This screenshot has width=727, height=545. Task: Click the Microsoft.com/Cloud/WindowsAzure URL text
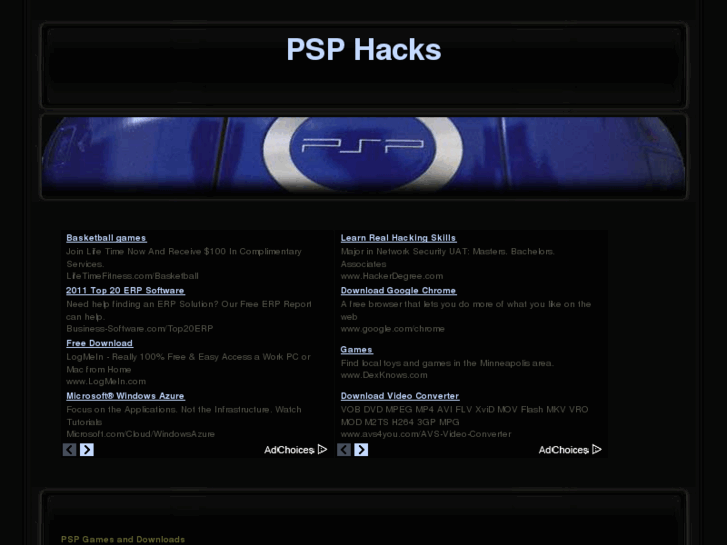(140, 434)
